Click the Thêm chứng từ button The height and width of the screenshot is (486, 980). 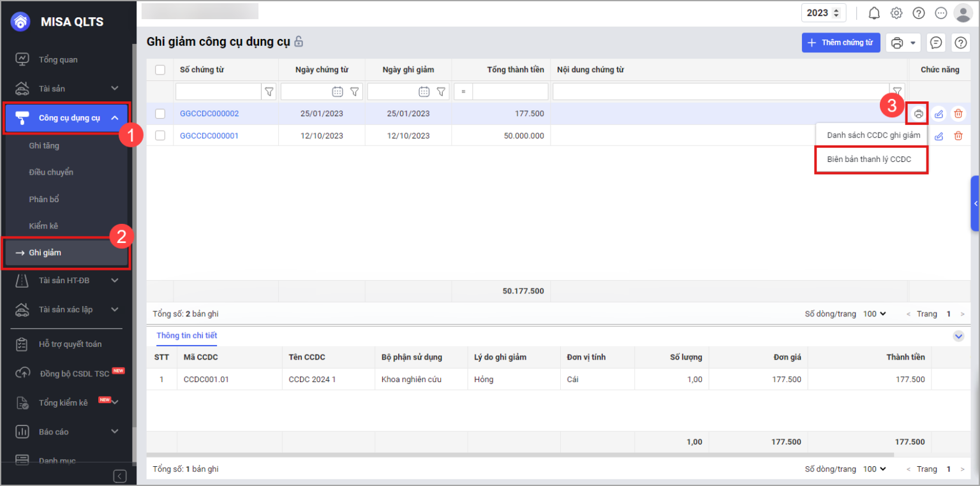point(840,43)
